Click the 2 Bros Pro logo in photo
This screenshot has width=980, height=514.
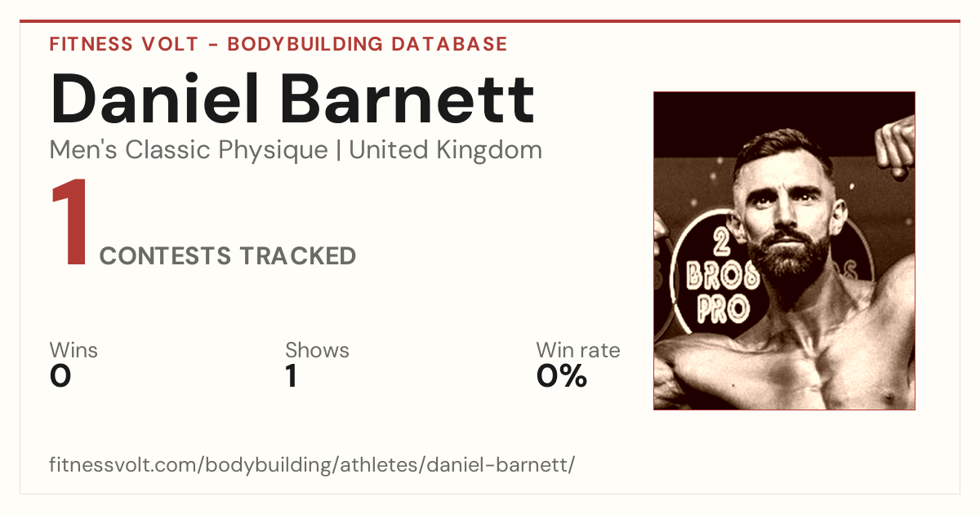(x=719, y=269)
